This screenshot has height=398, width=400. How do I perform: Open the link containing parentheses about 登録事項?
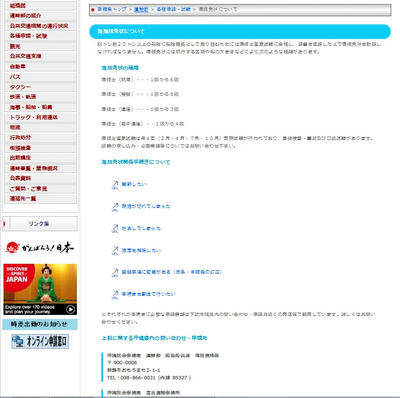172,272
